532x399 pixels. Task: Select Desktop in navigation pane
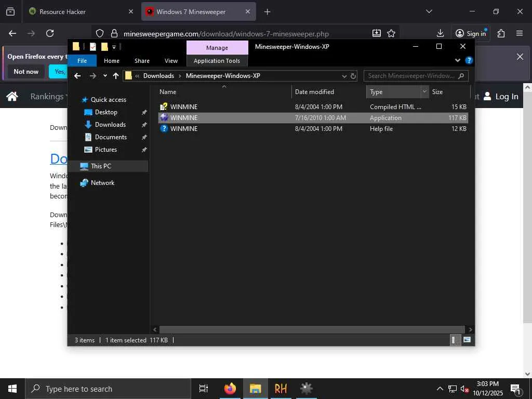click(x=106, y=112)
